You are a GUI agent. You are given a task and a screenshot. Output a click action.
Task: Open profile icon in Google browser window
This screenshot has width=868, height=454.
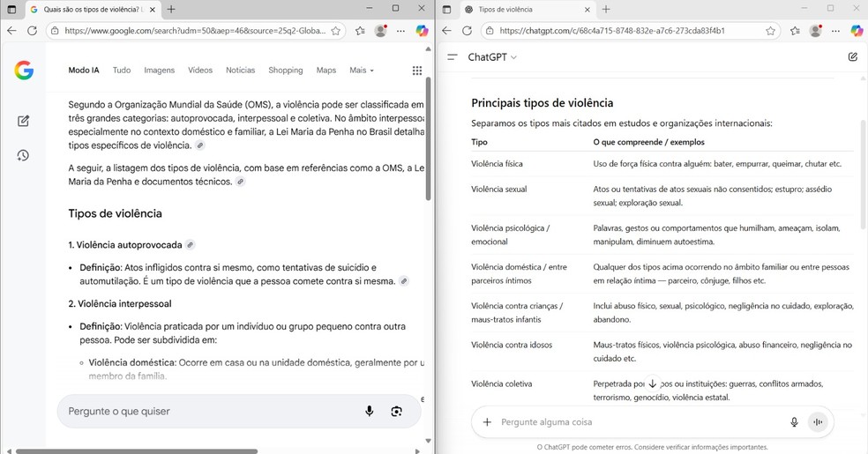tap(380, 31)
